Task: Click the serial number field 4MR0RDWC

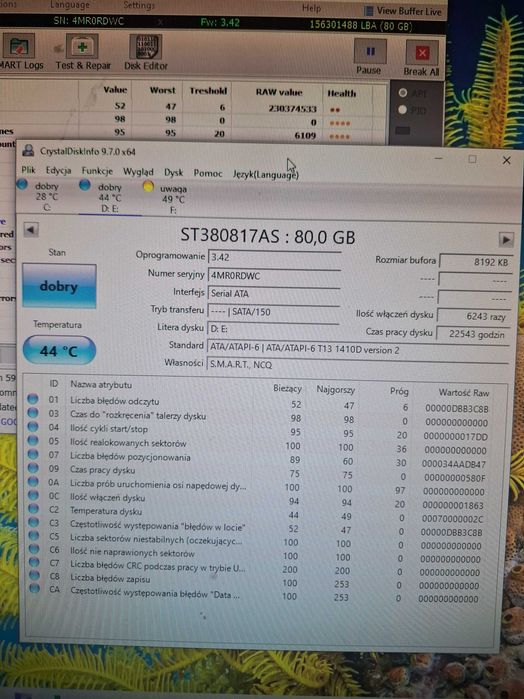Action: [274, 275]
